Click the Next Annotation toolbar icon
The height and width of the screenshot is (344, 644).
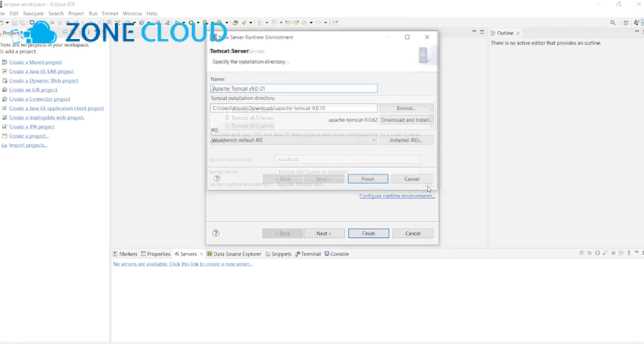coord(260,23)
